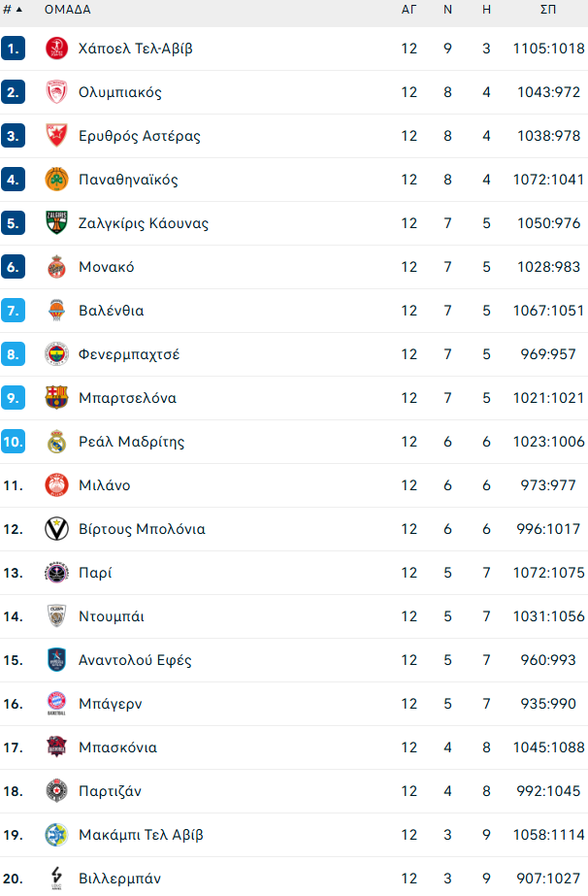Click the Fenerbahce team logo
This screenshot has height=896, width=588.
[57, 354]
